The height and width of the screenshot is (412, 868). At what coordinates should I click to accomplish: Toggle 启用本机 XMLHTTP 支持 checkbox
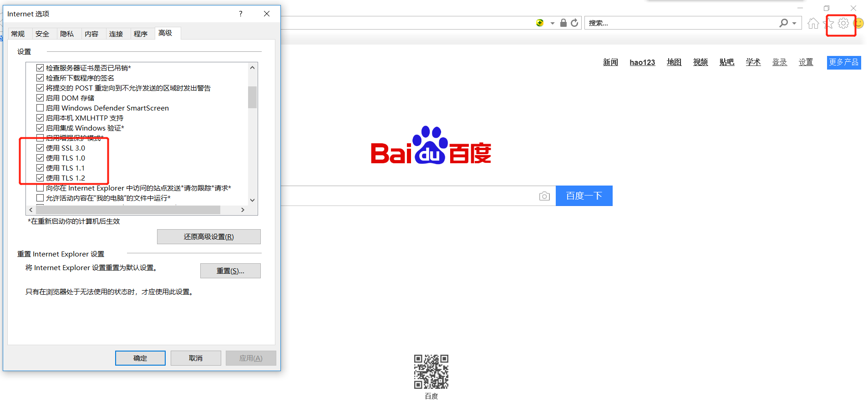click(40, 118)
